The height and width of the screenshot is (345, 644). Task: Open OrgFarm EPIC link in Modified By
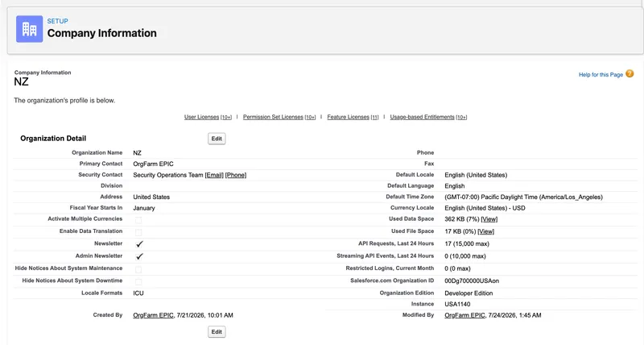pyautogui.click(x=465, y=315)
